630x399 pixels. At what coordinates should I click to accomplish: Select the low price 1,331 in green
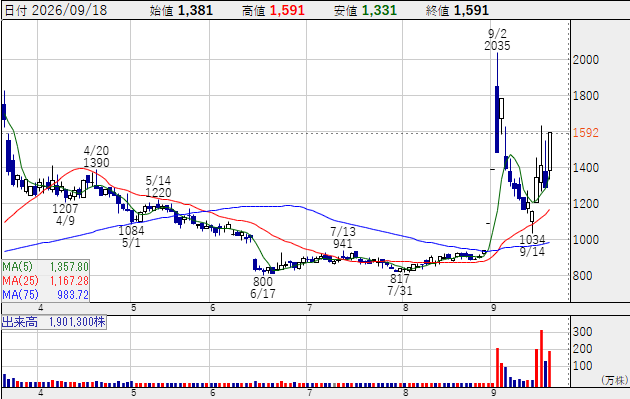379,10
